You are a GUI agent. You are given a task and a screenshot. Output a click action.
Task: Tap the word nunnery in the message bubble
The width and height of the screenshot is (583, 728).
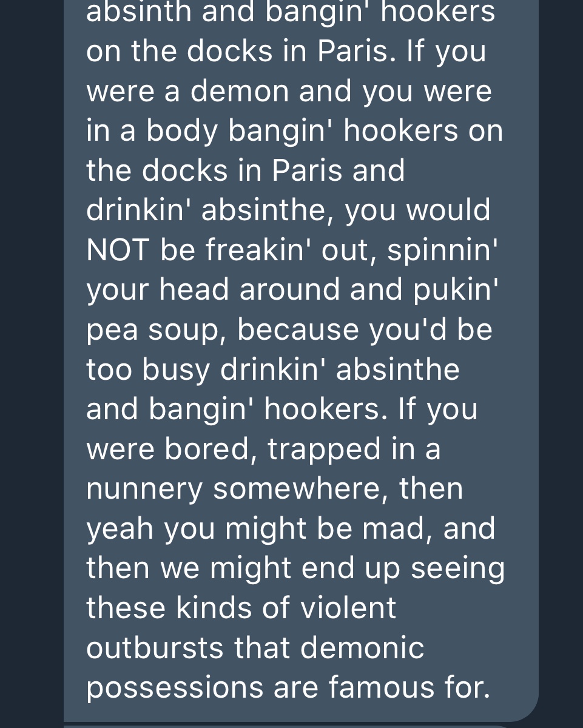tap(144, 490)
